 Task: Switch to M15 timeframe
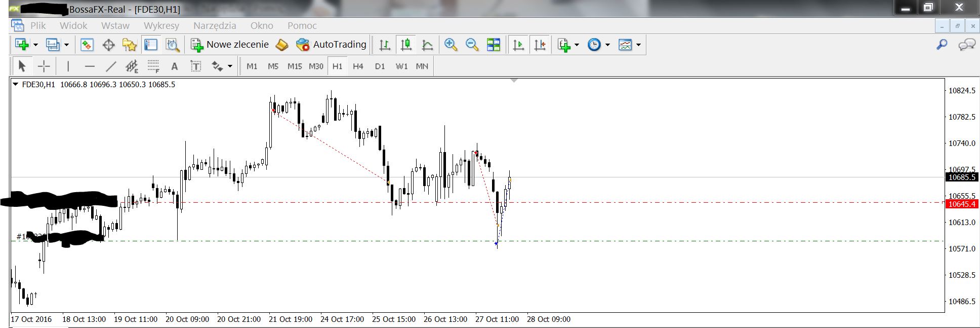point(295,66)
